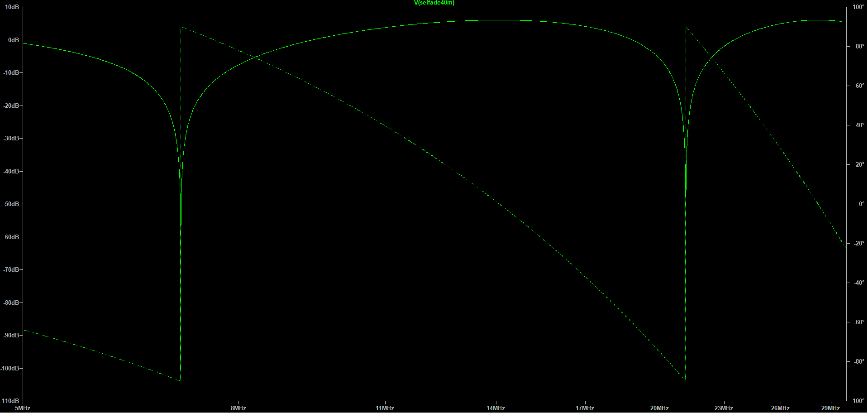This screenshot has width=868, height=413.
Task: Click the 0° phase axis label
Action: click(861, 204)
